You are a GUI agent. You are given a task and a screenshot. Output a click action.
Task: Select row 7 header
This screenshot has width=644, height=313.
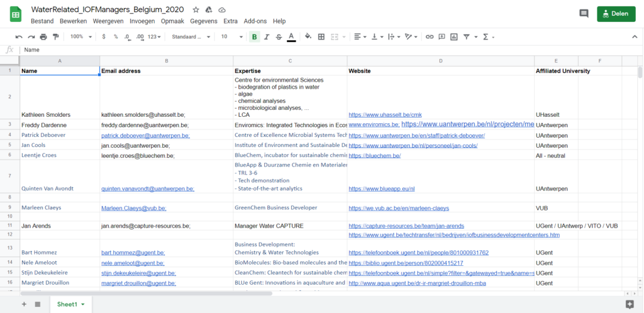[x=9, y=177]
